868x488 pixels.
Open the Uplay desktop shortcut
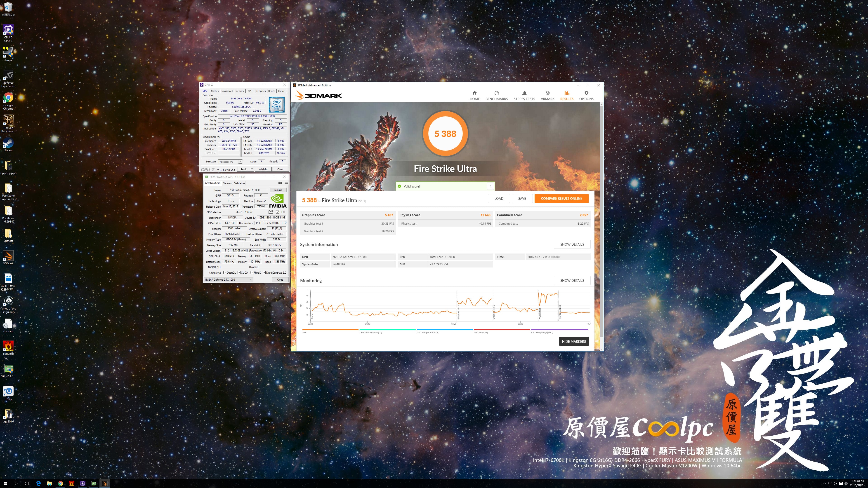point(8,393)
